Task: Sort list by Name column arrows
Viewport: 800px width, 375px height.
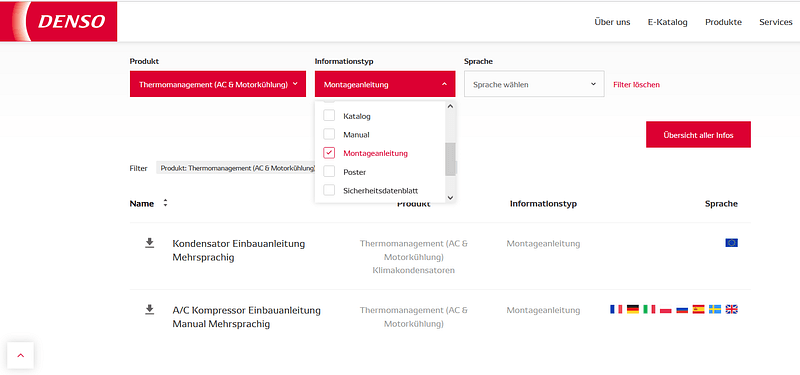Action: 165,203
